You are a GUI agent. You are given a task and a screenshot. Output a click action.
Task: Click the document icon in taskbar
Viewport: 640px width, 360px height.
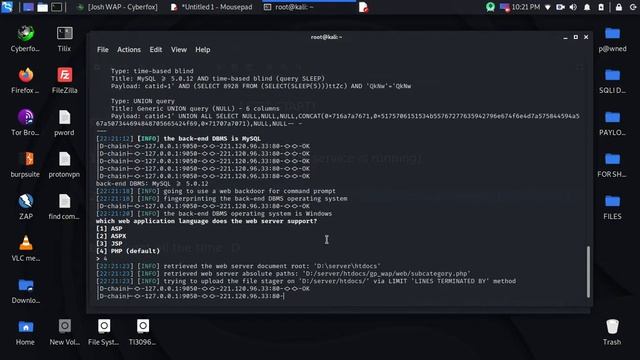click(x=363, y=7)
